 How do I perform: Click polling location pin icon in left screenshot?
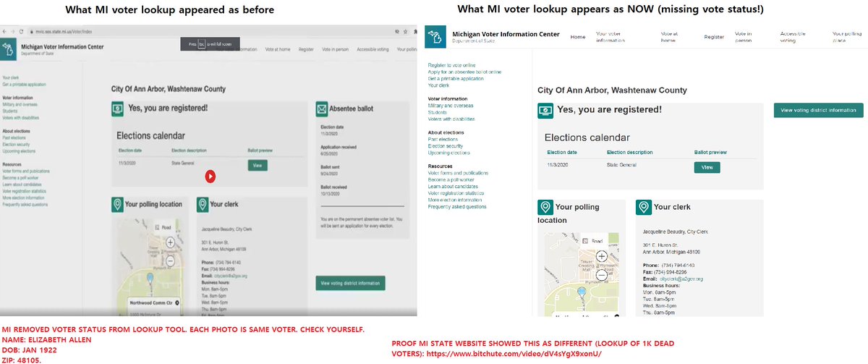point(117,205)
